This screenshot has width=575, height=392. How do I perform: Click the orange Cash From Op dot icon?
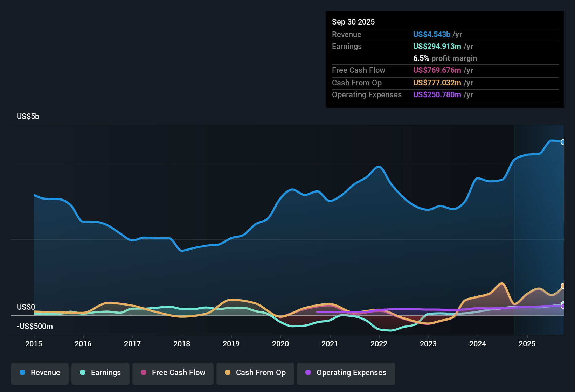pos(228,373)
